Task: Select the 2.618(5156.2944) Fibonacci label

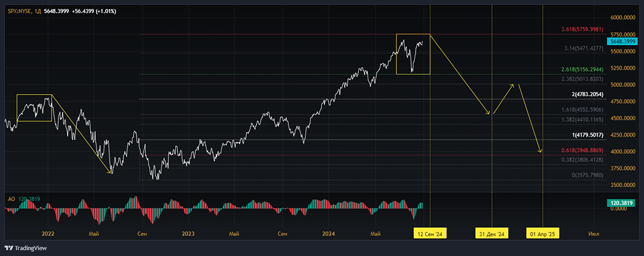Action: tap(583, 70)
